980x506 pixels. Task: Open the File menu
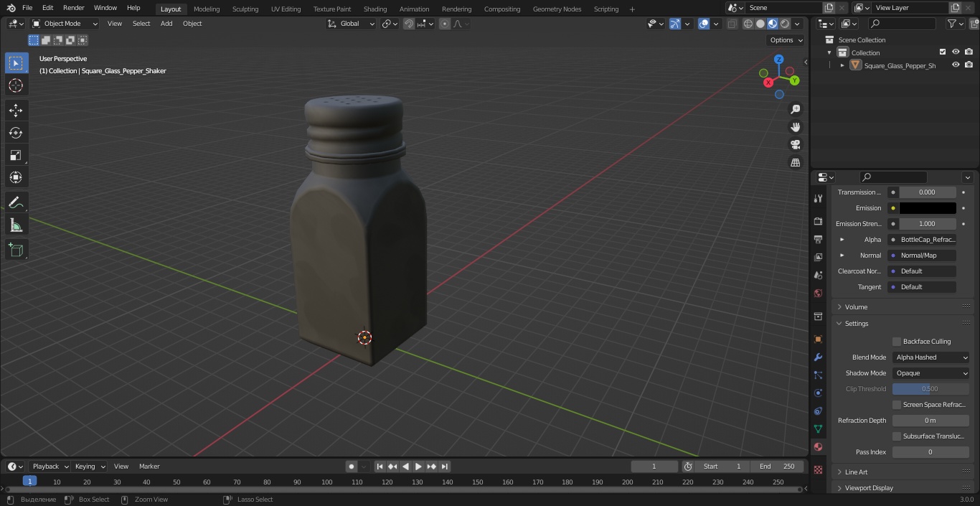tap(27, 8)
